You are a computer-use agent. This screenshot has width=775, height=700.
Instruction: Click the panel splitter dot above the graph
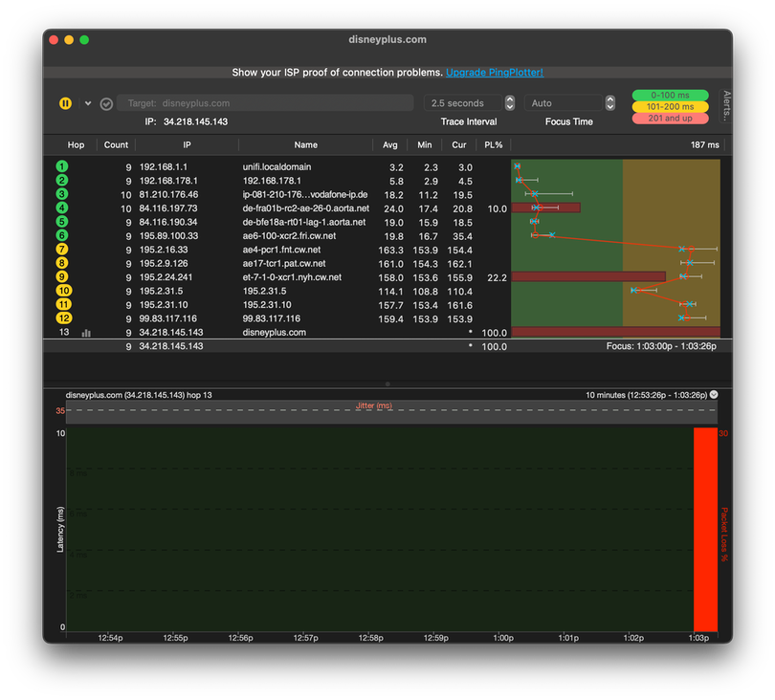[387, 383]
